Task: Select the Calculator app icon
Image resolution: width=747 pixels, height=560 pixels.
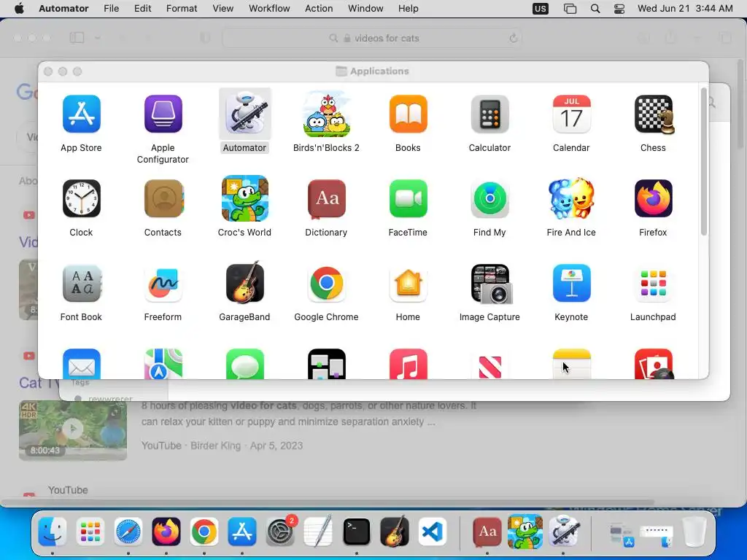Action: [489, 114]
